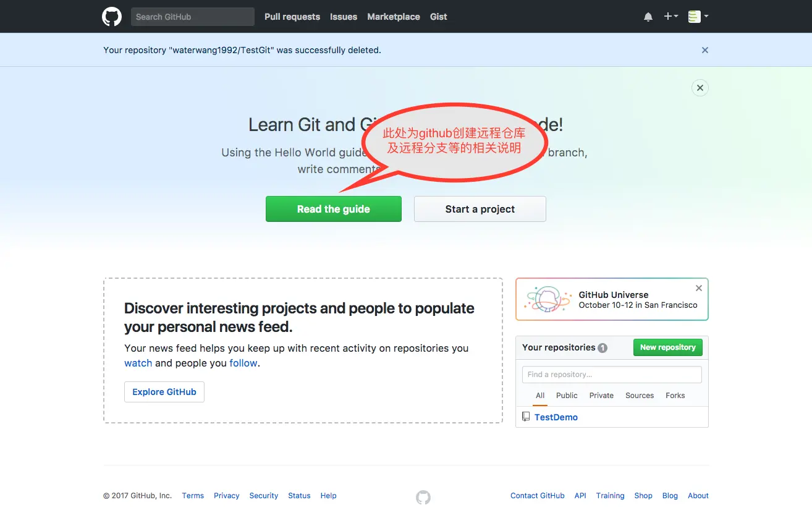The width and height of the screenshot is (812, 531).
Task: Open the Security footer link
Action: pos(264,496)
